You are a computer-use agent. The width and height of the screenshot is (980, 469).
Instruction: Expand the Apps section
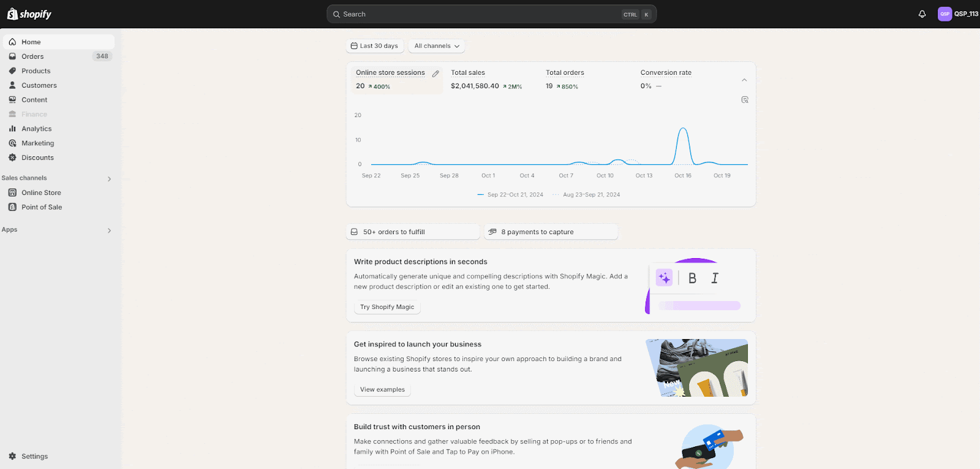click(x=109, y=231)
